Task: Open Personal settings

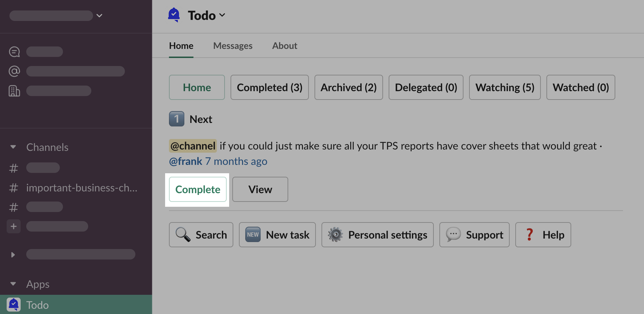Action: [377, 235]
